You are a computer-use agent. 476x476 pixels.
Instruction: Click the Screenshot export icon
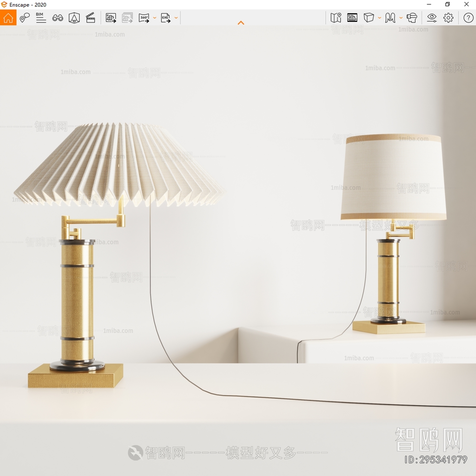pyautogui.click(x=111, y=18)
